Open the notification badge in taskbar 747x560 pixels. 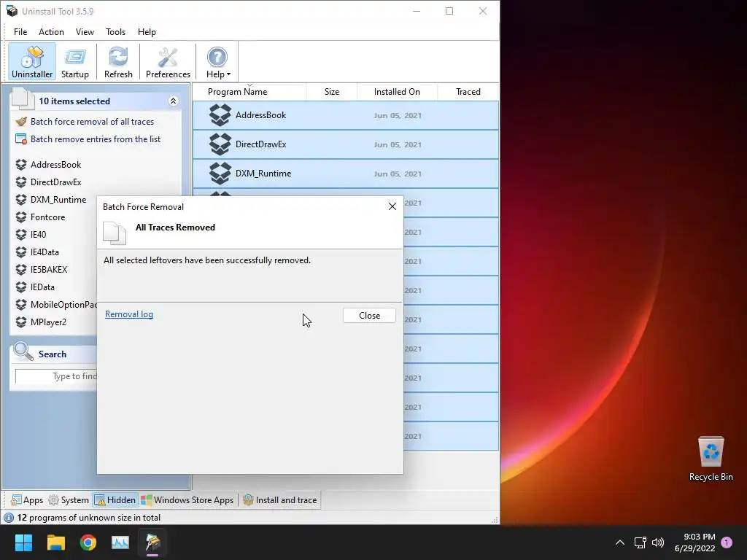click(x=727, y=542)
